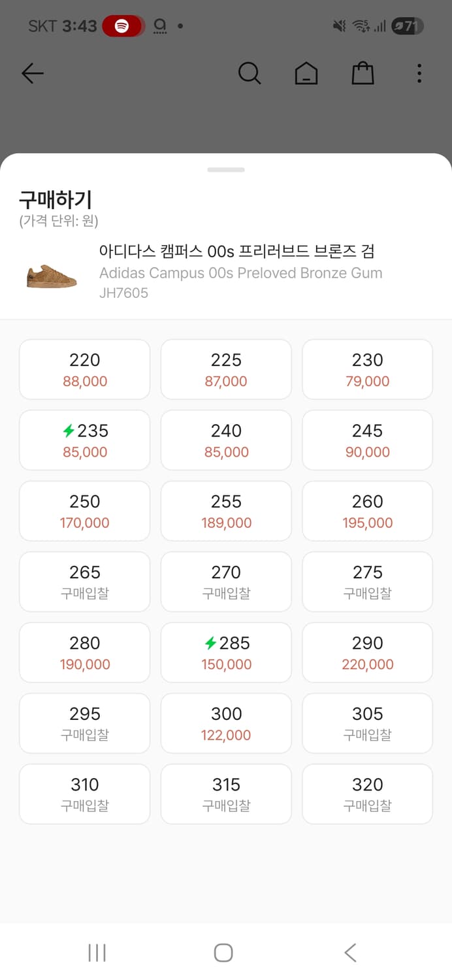
Task: Place purchase bid for size 265
Action: coord(85,582)
